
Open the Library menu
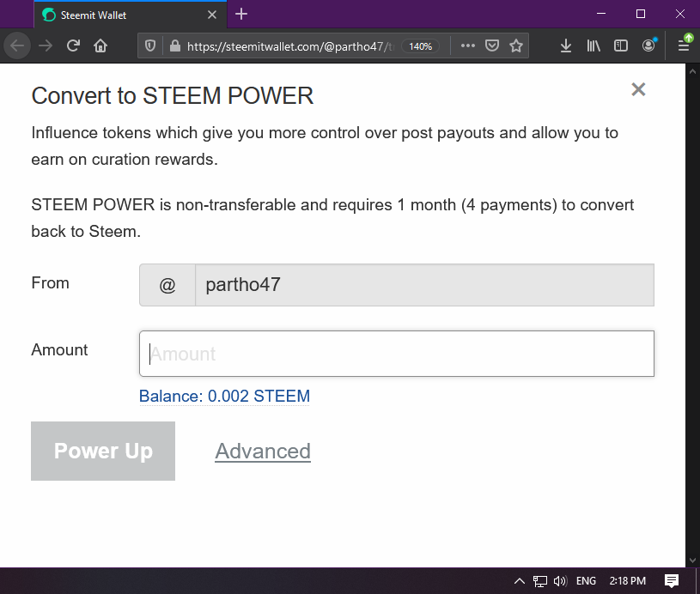593,45
